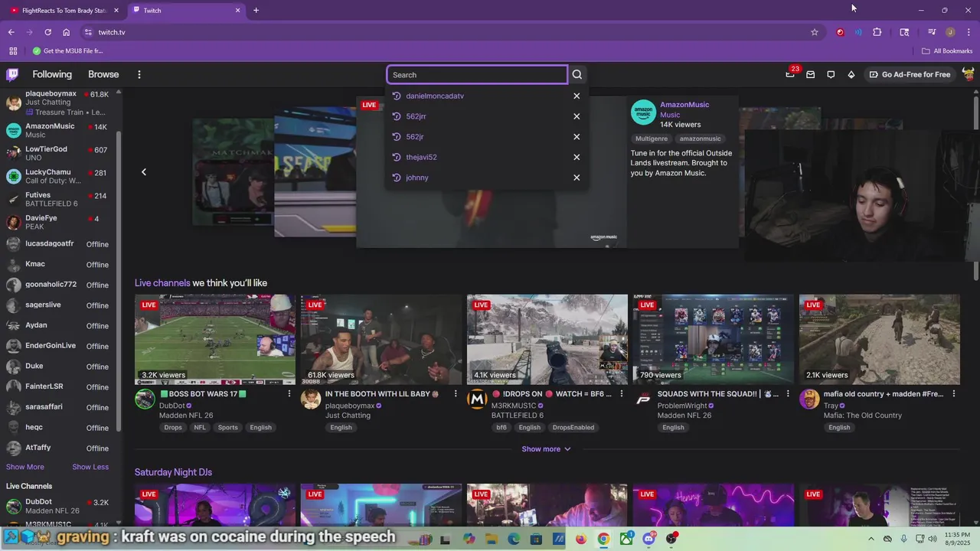Click the Discord icon in the taskbar
The image size is (980, 551).
(x=649, y=539)
